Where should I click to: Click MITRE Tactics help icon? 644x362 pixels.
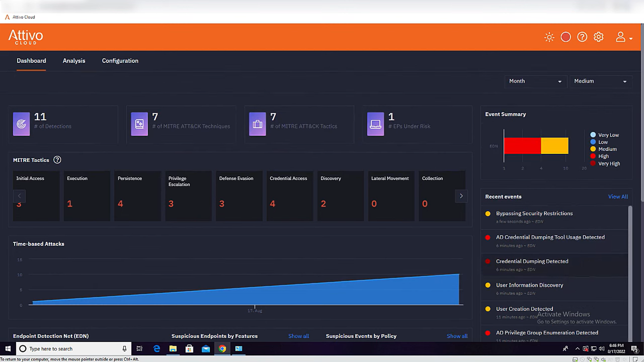click(x=57, y=160)
